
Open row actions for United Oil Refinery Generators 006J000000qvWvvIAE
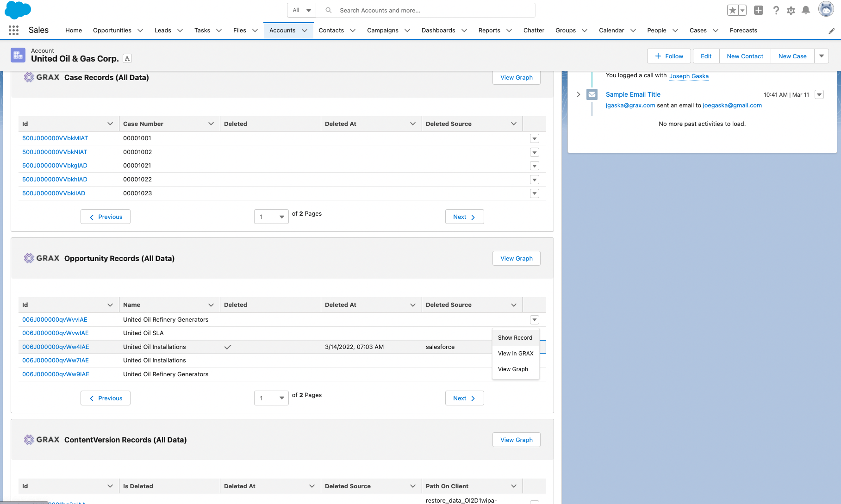(535, 320)
